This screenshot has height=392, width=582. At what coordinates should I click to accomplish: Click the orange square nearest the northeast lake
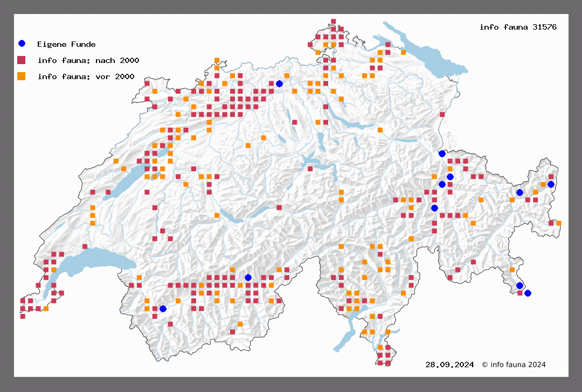[404, 52]
